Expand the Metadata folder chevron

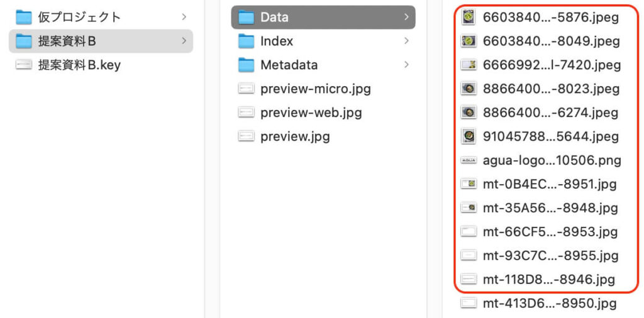click(406, 65)
